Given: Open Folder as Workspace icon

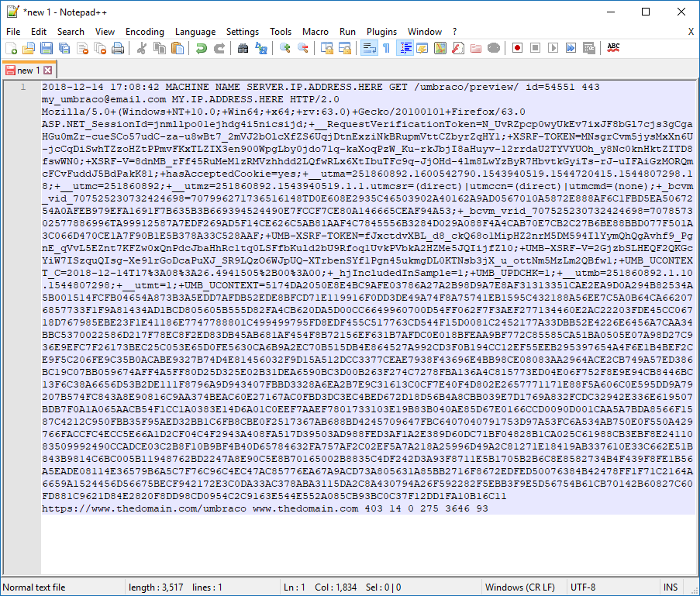Looking at the screenshot, I should click(x=476, y=48).
